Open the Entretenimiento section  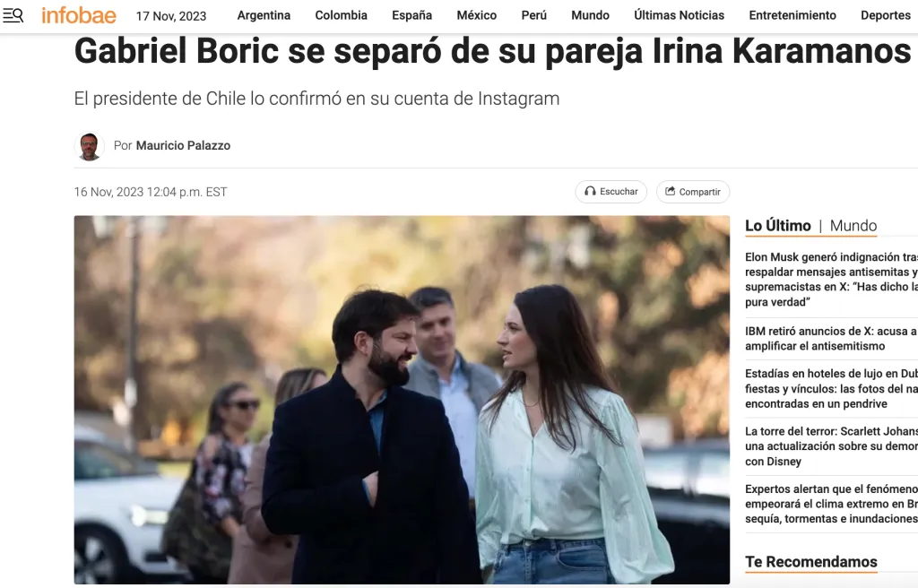point(792,15)
